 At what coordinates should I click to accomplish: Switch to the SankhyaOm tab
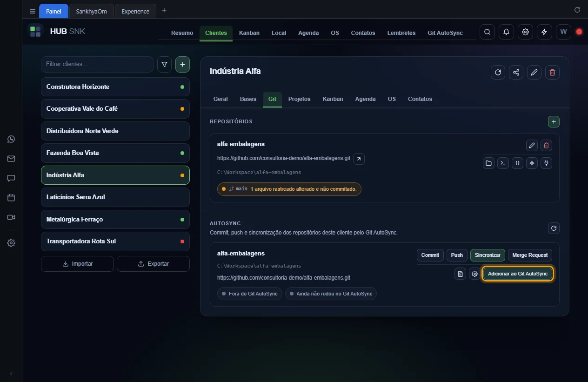[91, 11]
